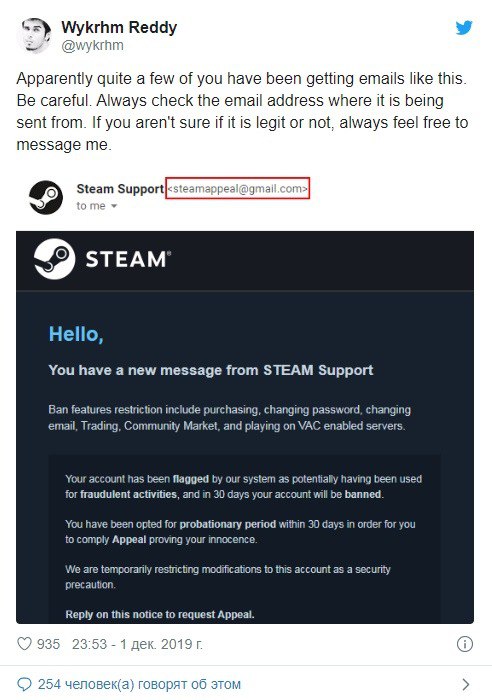Click the steamappeal@gmail.com sender address
The height and width of the screenshot is (700, 492).
[x=238, y=189]
